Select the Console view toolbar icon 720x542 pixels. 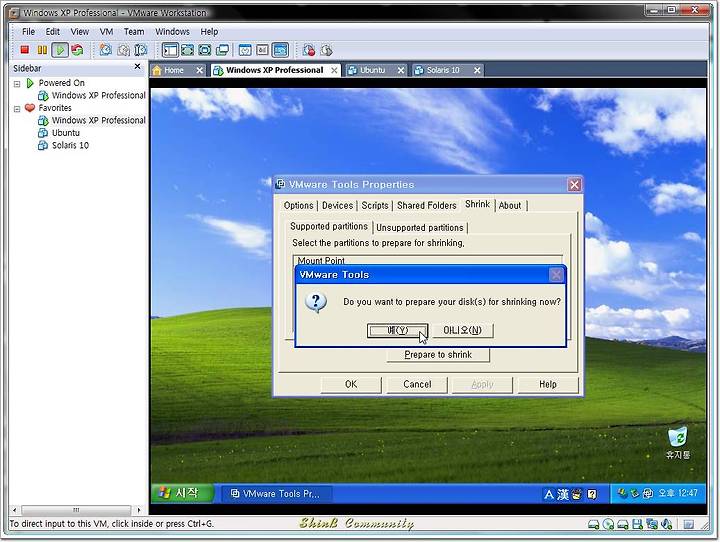point(280,50)
